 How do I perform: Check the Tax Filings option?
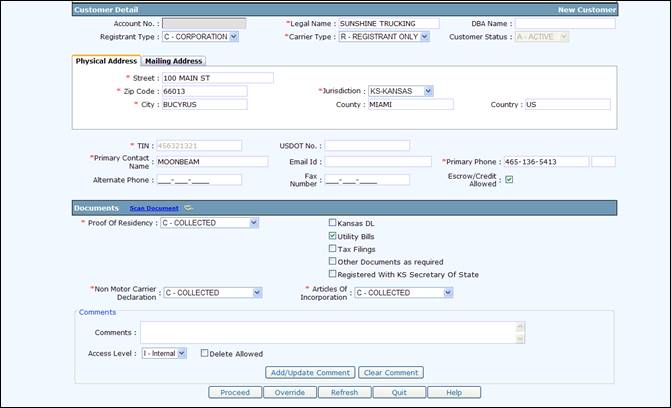pos(333,249)
